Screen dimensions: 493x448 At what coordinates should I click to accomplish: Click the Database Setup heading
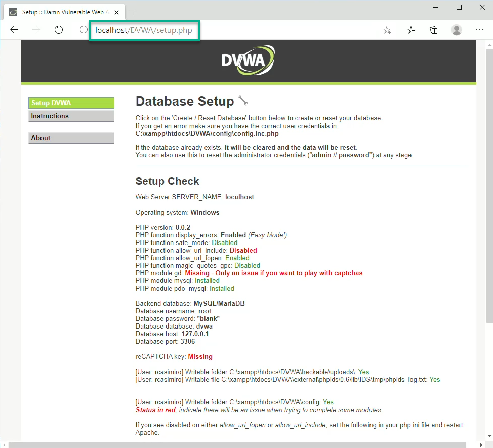pyautogui.click(x=185, y=101)
